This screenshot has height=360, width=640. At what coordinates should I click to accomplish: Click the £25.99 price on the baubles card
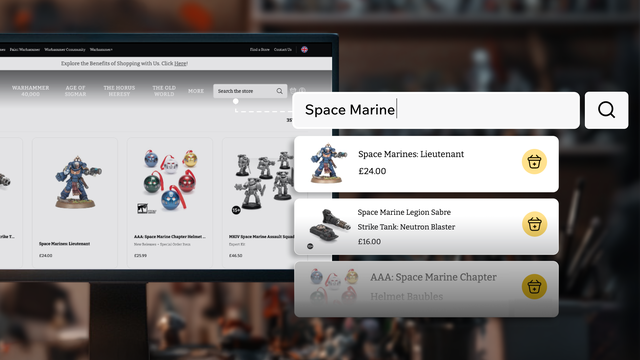tap(140, 256)
